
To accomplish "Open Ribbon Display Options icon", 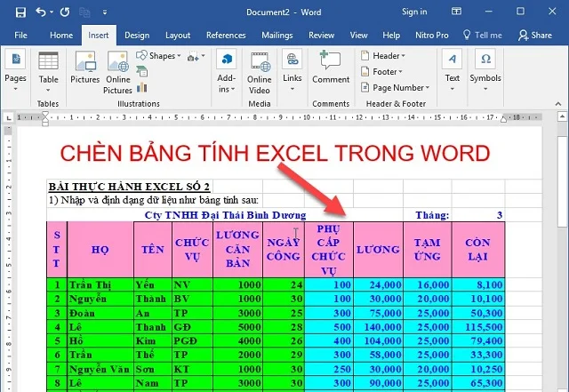I will coord(456,12).
